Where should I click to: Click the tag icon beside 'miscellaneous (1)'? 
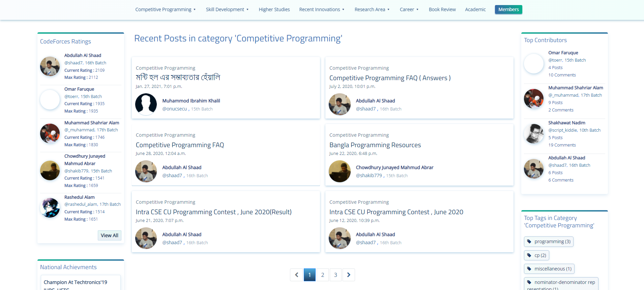529,269
